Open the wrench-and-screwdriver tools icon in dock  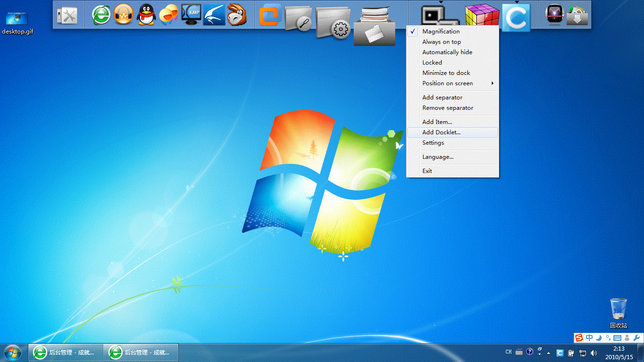[x=66, y=16]
